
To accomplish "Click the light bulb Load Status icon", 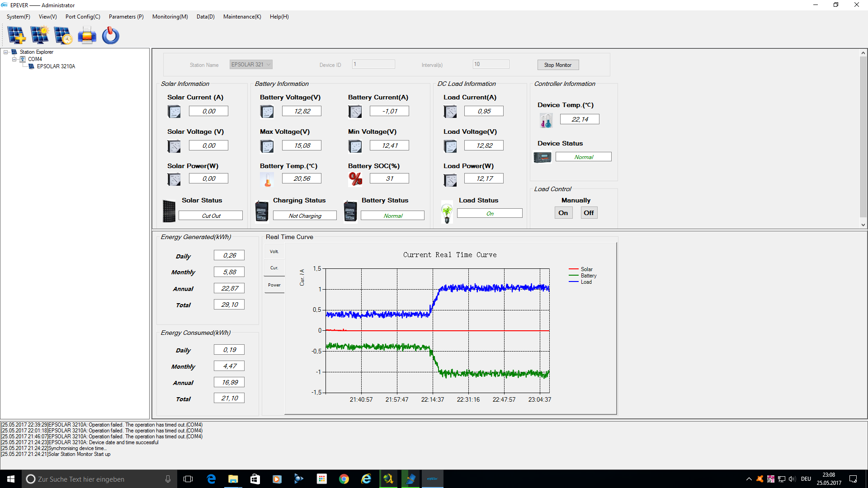I will pos(447,212).
